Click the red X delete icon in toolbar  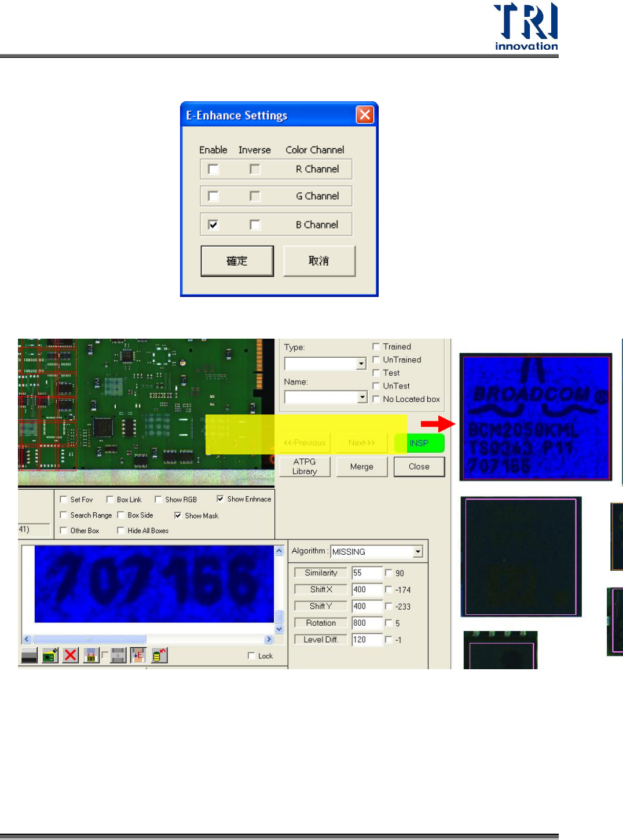(x=71, y=655)
